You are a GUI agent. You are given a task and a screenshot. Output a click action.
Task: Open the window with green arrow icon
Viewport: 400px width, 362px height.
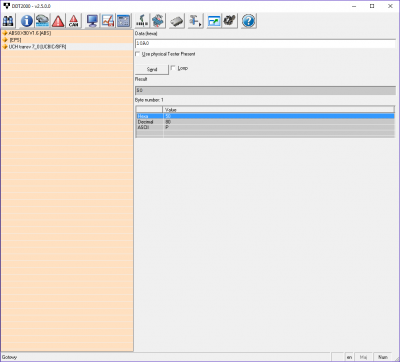(214, 21)
